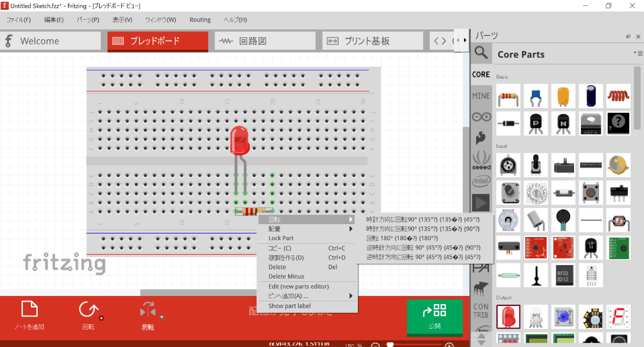Viewport: 644px width, 347px height.
Task: Open the パーツ(P) menu
Action: [x=88, y=20]
